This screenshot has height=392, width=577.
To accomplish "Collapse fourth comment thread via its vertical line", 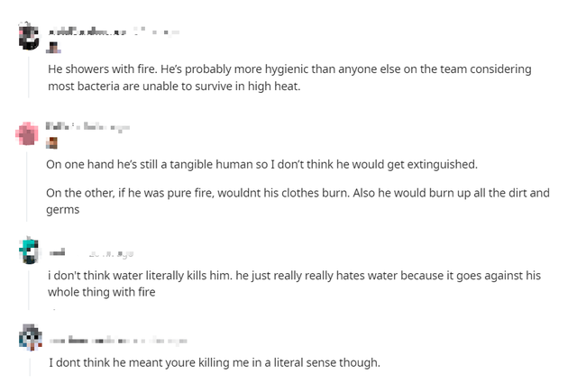I will (x=30, y=365).
